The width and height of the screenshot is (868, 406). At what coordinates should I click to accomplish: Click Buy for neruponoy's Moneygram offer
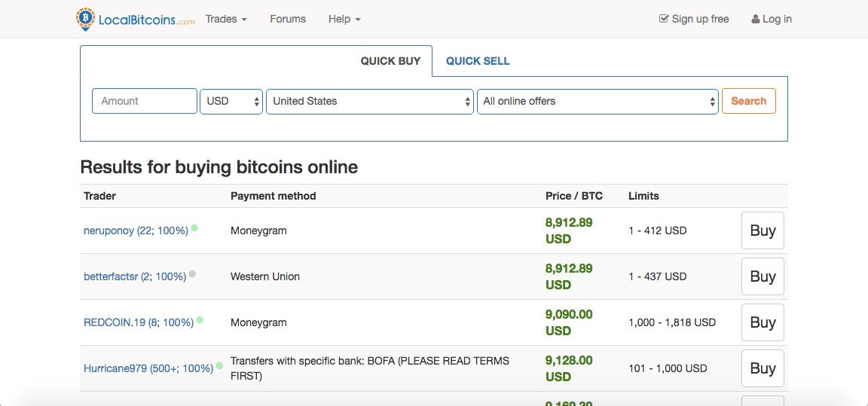763,230
